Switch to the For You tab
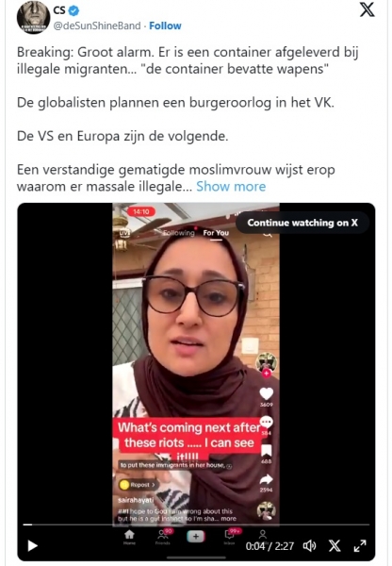The width and height of the screenshot is (392, 566). [x=216, y=233]
